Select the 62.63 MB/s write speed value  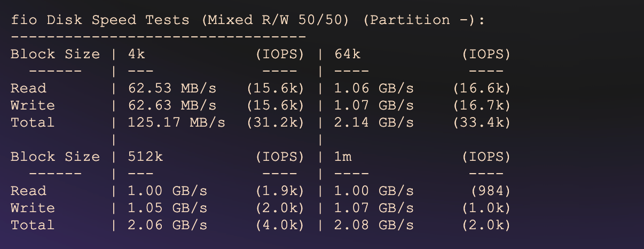tap(172, 105)
